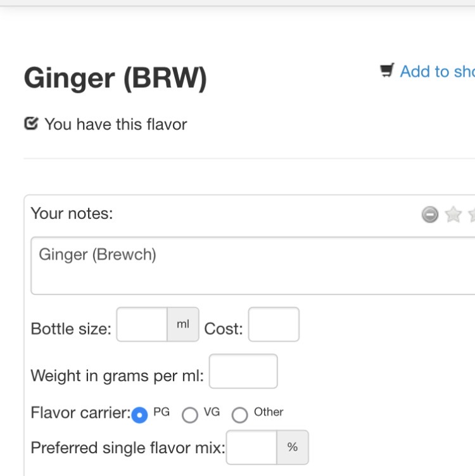The height and width of the screenshot is (476, 475).
Task: Click the % sign next to the mix field
Action: [x=293, y=448]
